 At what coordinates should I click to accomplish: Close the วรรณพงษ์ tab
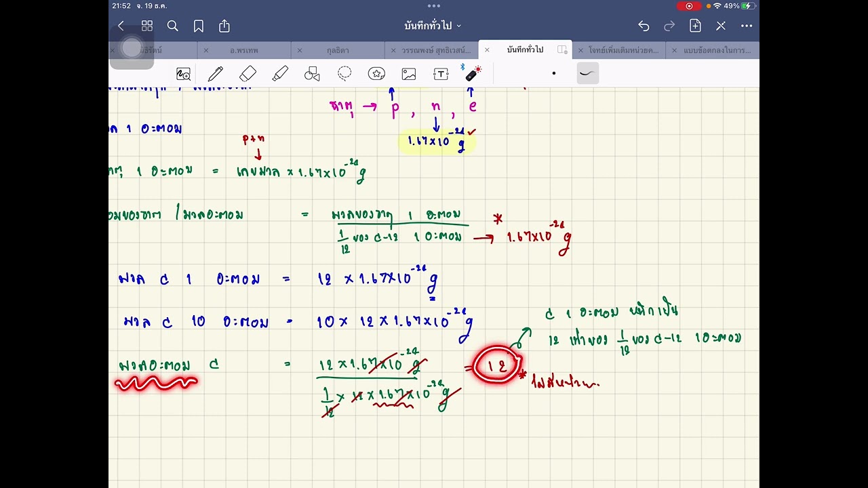[393, 50]
